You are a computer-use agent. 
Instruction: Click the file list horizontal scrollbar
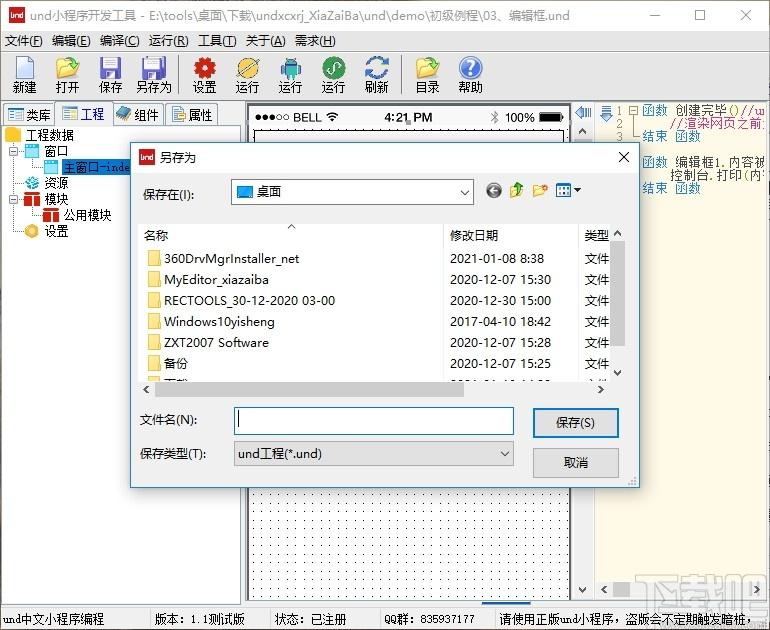click(309, 389)
